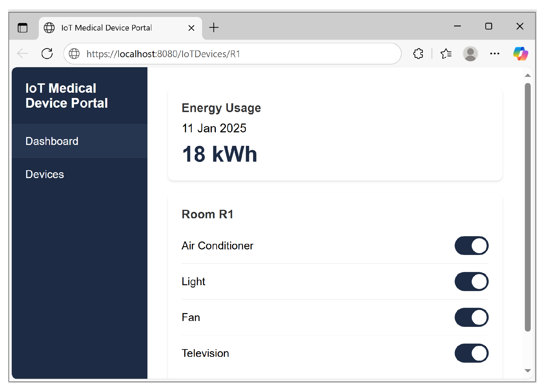Viewport: 546px width, 392px height.
Task: Open Devices in the sidebar
Action: (45, 174)
